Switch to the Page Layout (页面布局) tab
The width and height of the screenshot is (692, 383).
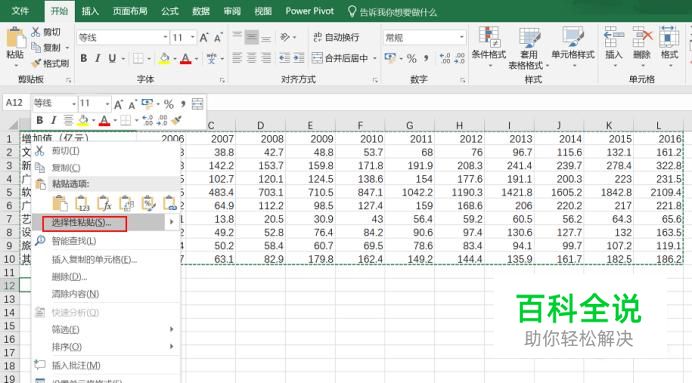click(x=130, y=11)
